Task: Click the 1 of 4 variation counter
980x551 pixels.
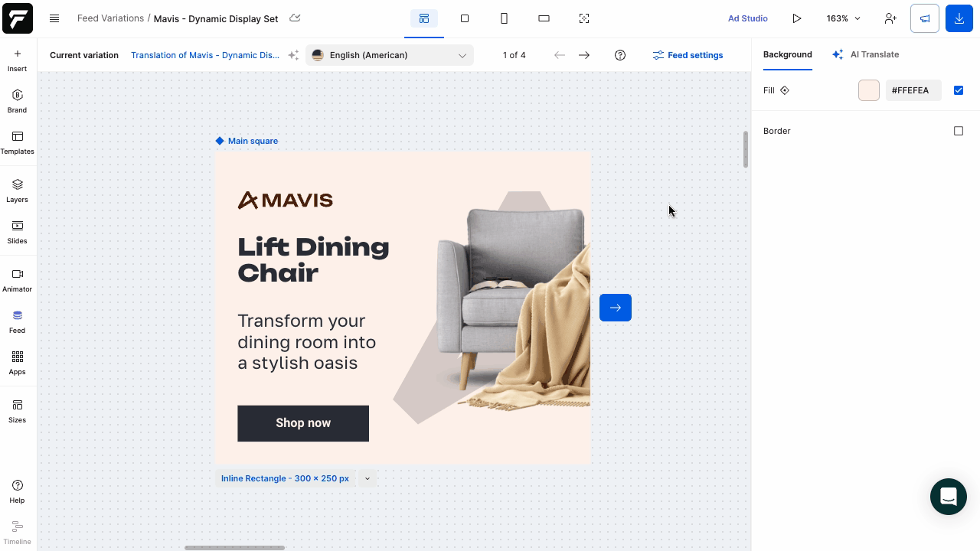Action: [514, 55]
